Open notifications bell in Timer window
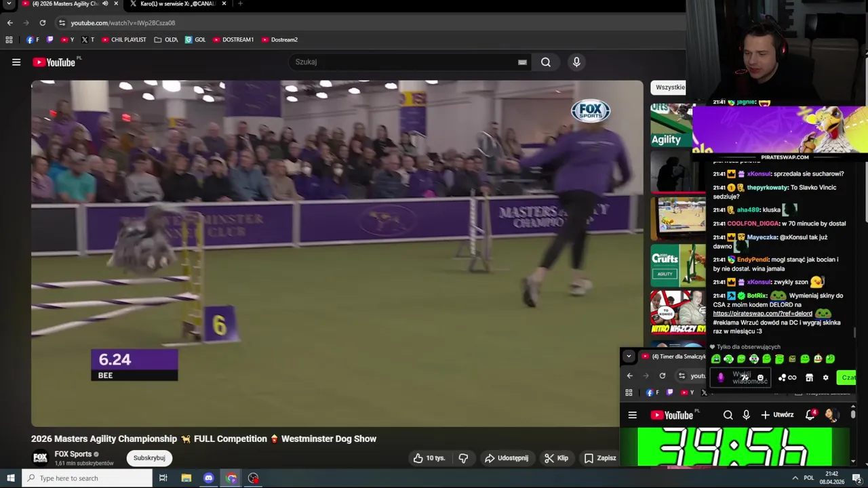The width and height of the screenshot is (868, 488). pos(810,415)
